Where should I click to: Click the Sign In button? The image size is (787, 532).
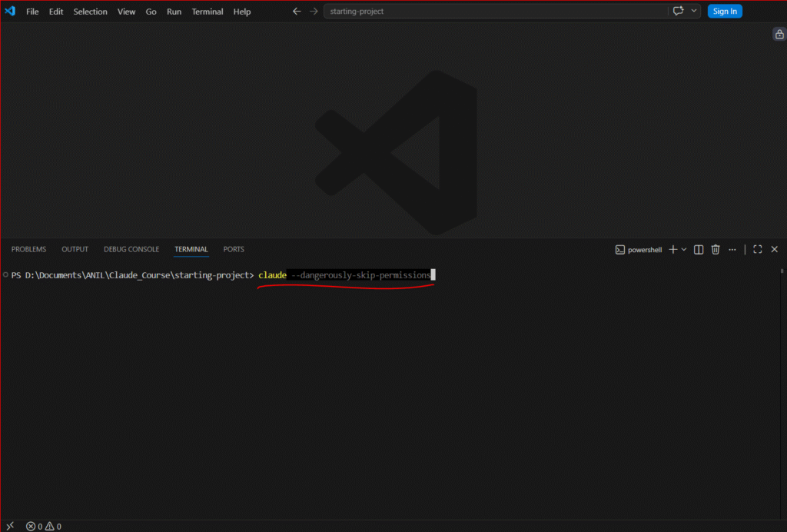tap(725, 11)
